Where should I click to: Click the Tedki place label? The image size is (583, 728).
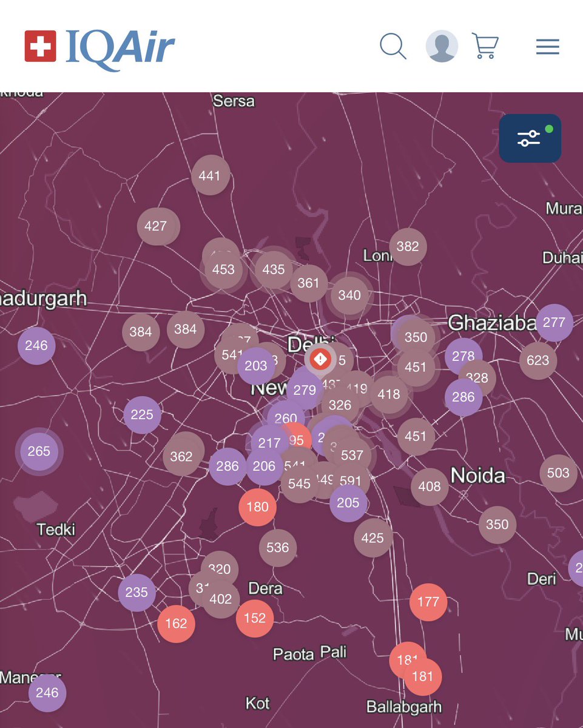(x=56, y=529)
